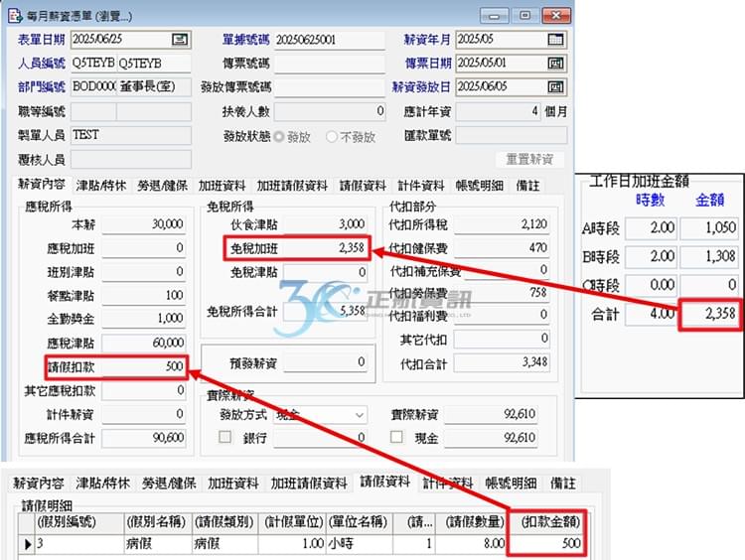Select the 病假 row indicator arrow

(28, 544)
